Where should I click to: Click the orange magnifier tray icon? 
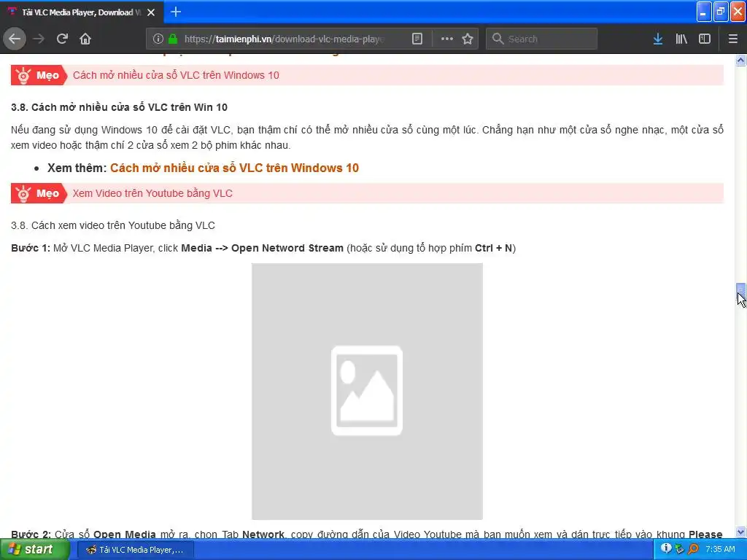tap(693, 549)
